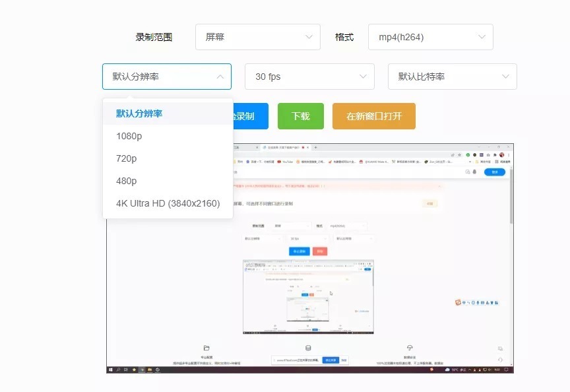
Task: Click the folder icon above 专业配置
Action: [206, 348]
